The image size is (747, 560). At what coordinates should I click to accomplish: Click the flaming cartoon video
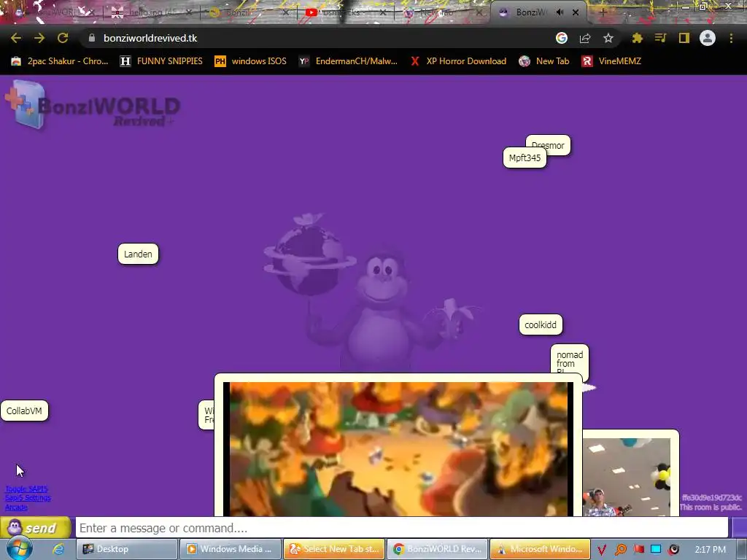tap(398, 448)
